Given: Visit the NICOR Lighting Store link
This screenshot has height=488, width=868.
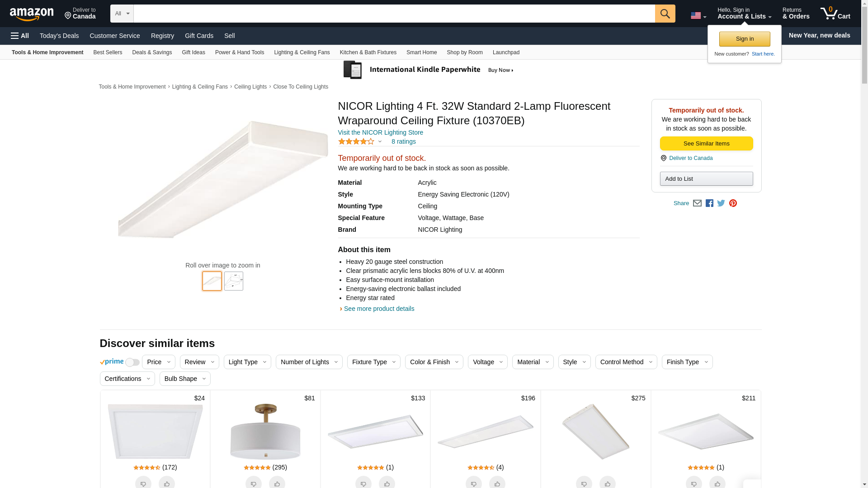Looking at the screenshot, I should coord(380,132).
